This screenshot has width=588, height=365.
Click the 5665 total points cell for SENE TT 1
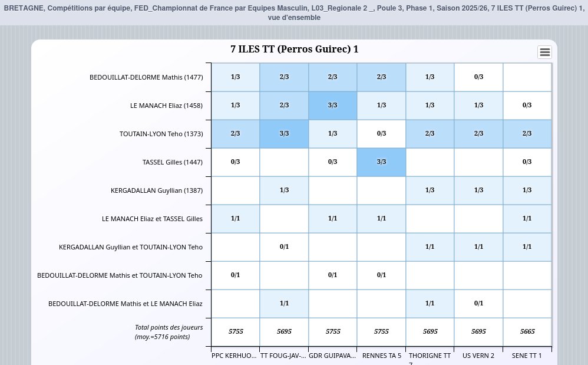point(527,332)
